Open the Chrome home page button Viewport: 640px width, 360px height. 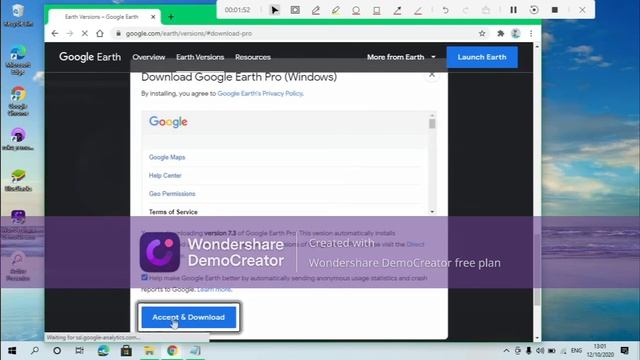[100, 33]
